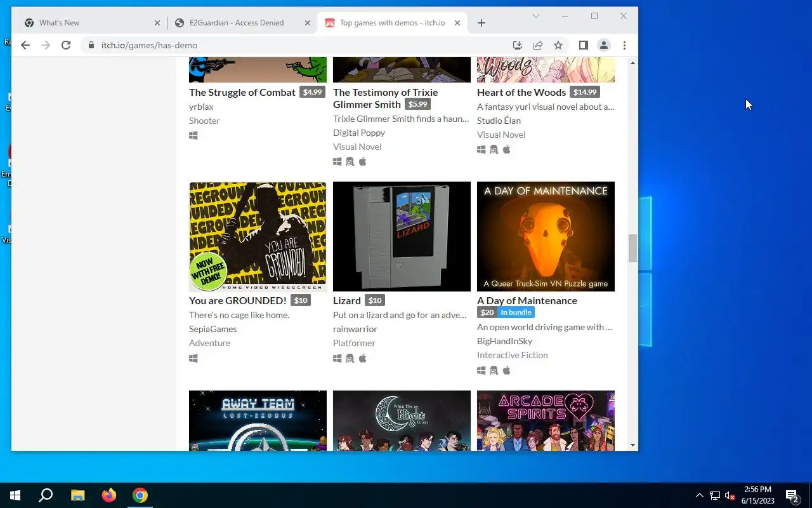812x508 pixels.
Task: Open the Lizard cartridge cover thumbnail
Action: click(402, 237)
